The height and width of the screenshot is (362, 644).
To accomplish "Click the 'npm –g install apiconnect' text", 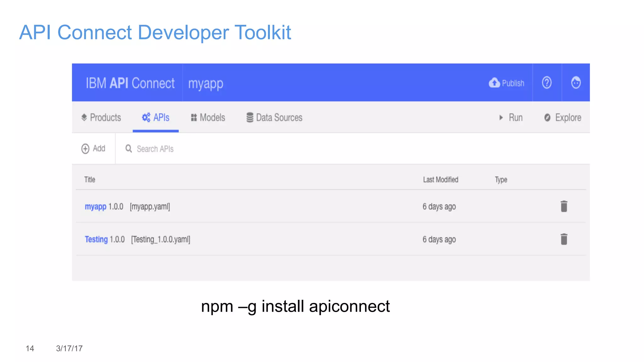I will (x=295, y=306).
